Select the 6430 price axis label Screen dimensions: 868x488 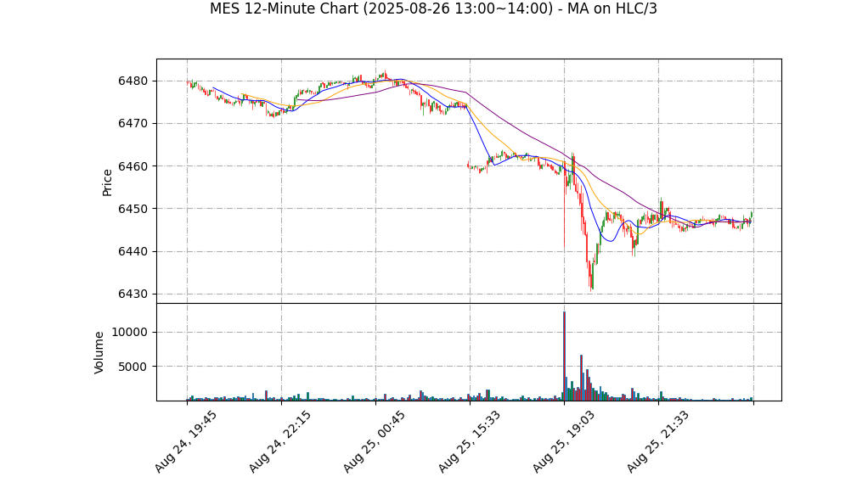point(132,294)
